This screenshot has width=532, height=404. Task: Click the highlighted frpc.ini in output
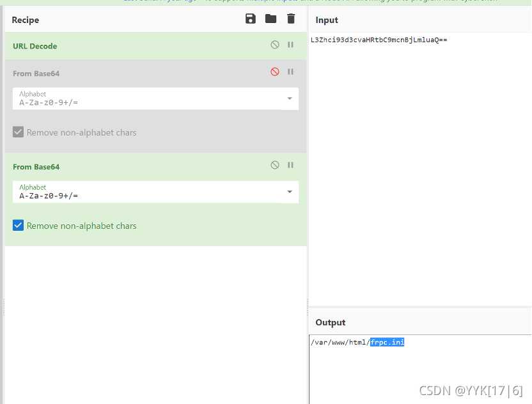(387, 342)
